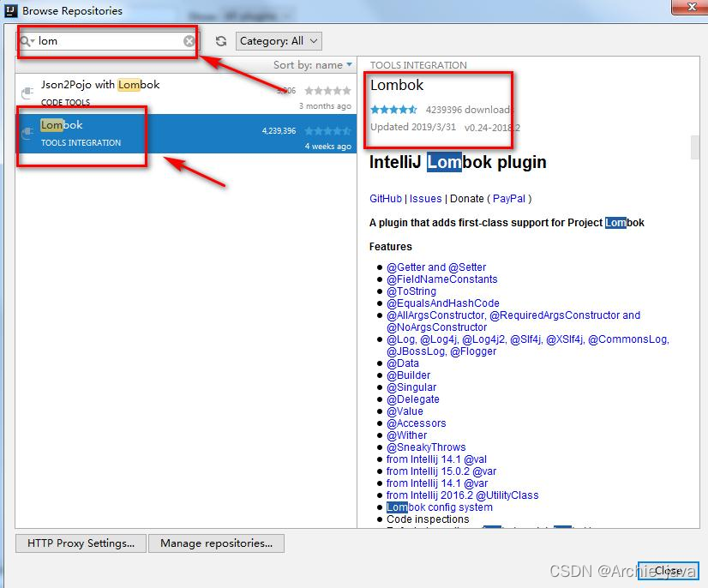Click HTTP Proxy Settings button

coord(81,543)
